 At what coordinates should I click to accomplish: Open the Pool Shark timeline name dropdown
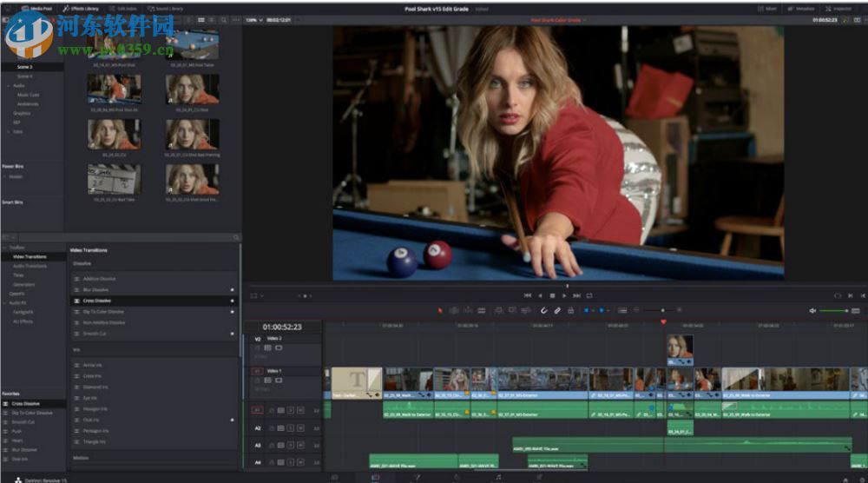click(558, 20)
